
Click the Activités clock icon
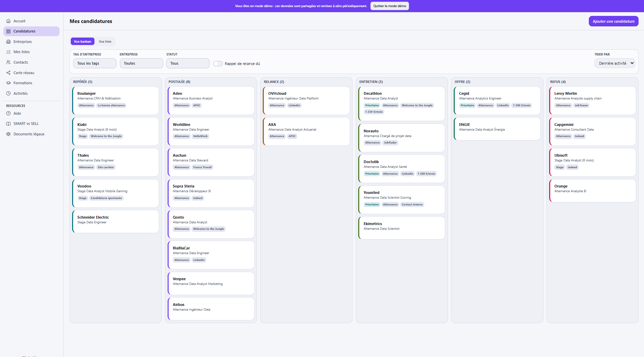(x=8, y=93)
